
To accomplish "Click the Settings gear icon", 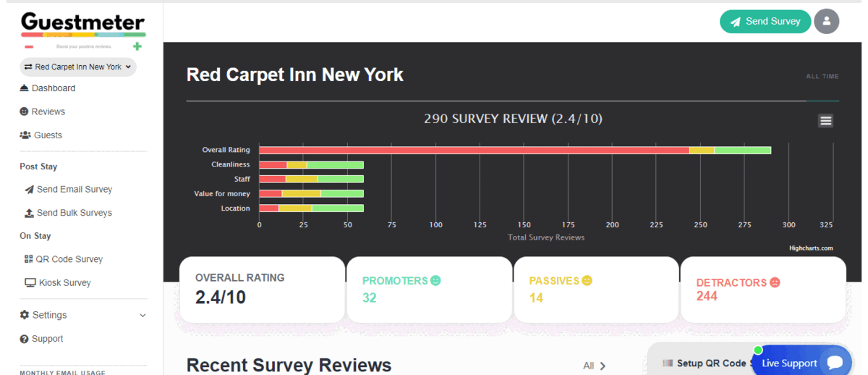I will (x=25, y=315).
